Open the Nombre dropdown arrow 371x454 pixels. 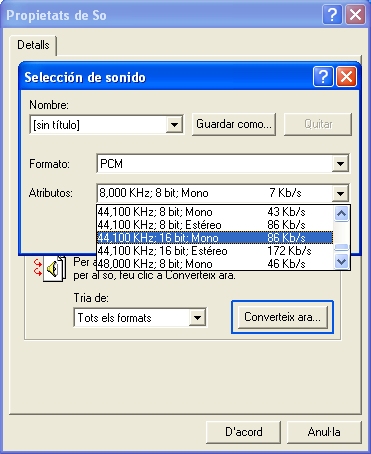click(x=174, y=125)
